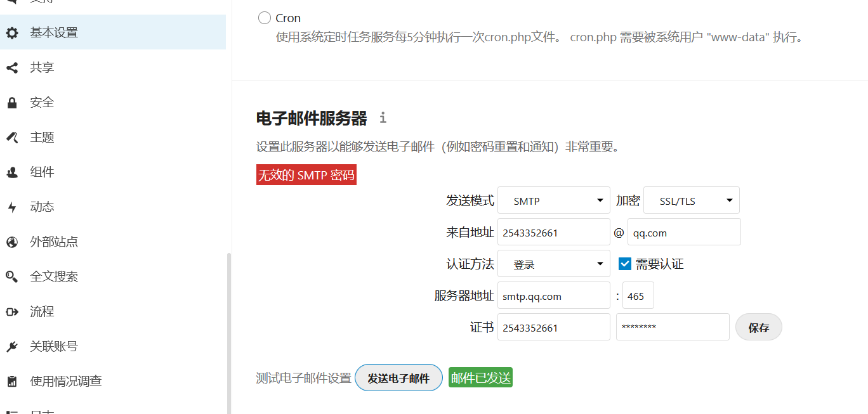
Task: Select the Cron radio button
Action: pyautogui.click(x=265, y=18)
